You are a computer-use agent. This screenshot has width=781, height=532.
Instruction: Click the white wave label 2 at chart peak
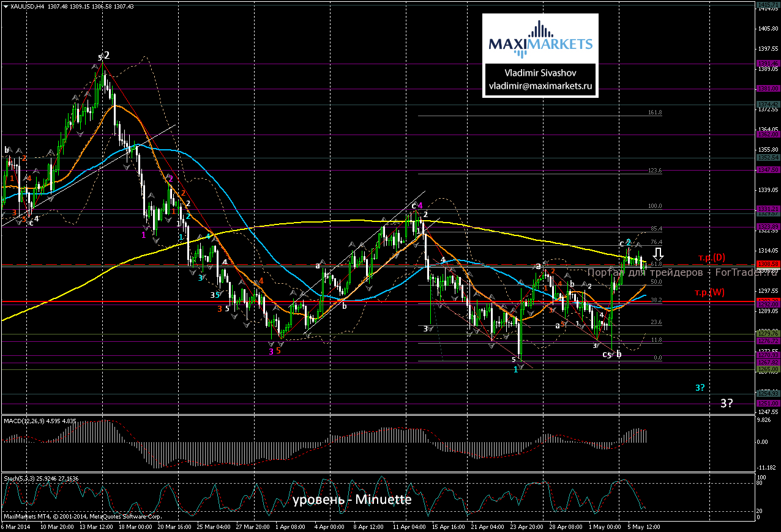tap(107, 55)
